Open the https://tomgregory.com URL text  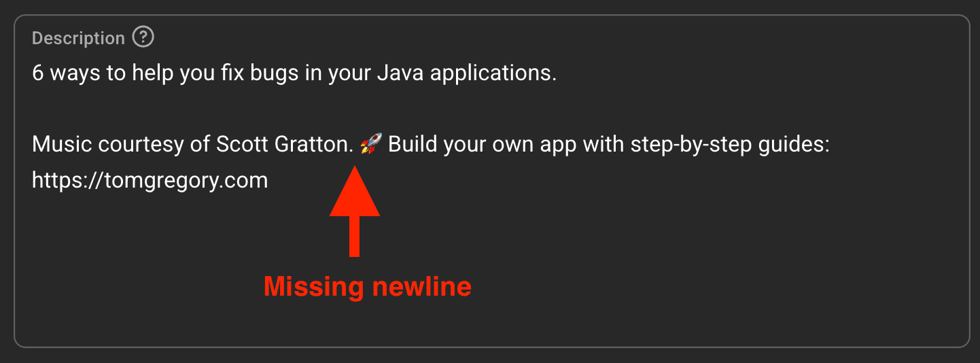150,181
